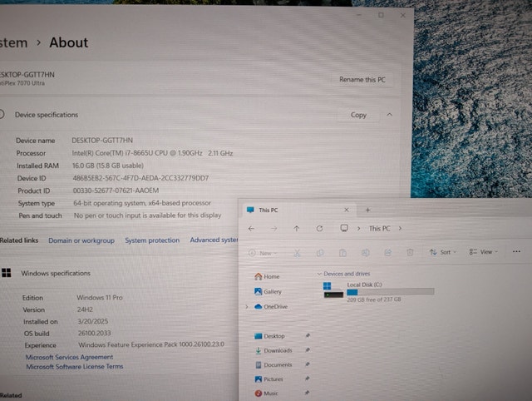Select OS build value 26100.2033
532x401 pixels.
coord(94,333)
